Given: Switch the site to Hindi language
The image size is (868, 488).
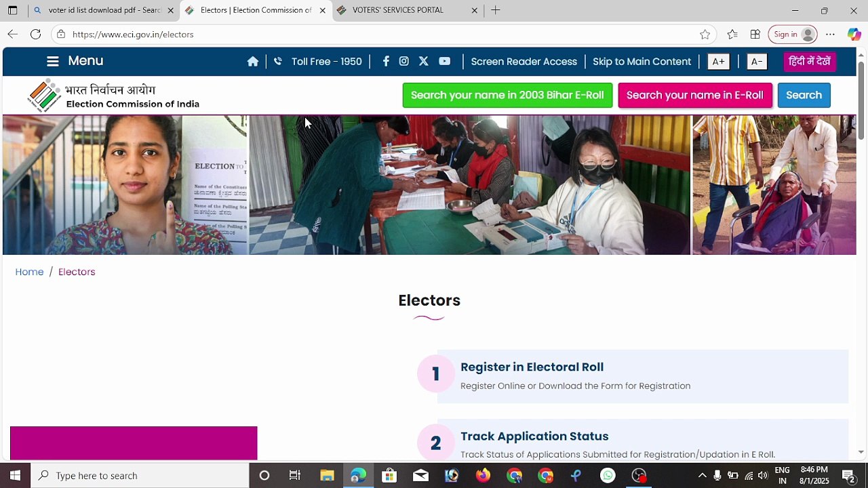Looking at the screenshot, I should [810, 62].
